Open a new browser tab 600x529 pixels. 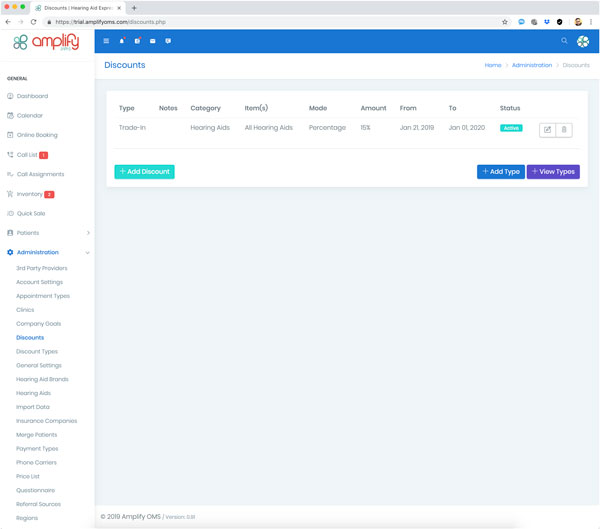(x=134, y=8)
